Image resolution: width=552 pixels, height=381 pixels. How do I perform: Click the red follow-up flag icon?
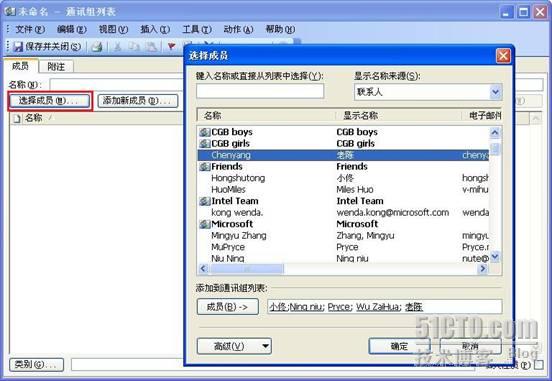[x=171, y=46]
